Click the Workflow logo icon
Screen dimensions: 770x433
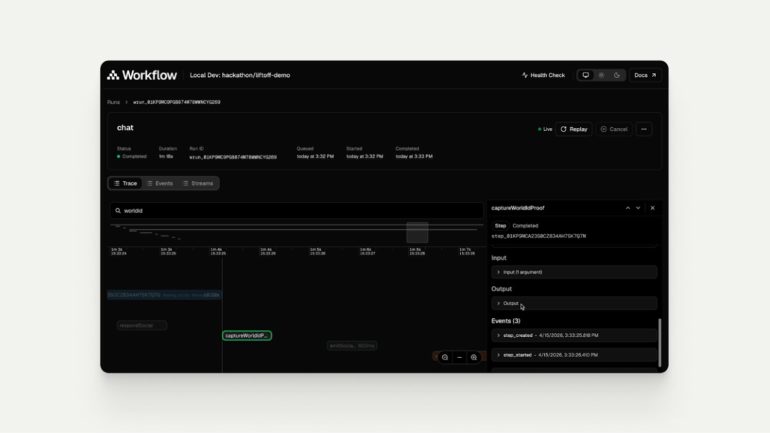point(113,75)
